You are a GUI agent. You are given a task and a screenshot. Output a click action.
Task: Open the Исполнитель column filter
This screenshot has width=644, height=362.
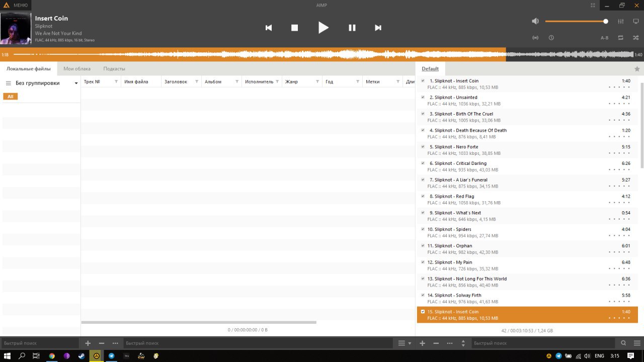pos(277,81)
